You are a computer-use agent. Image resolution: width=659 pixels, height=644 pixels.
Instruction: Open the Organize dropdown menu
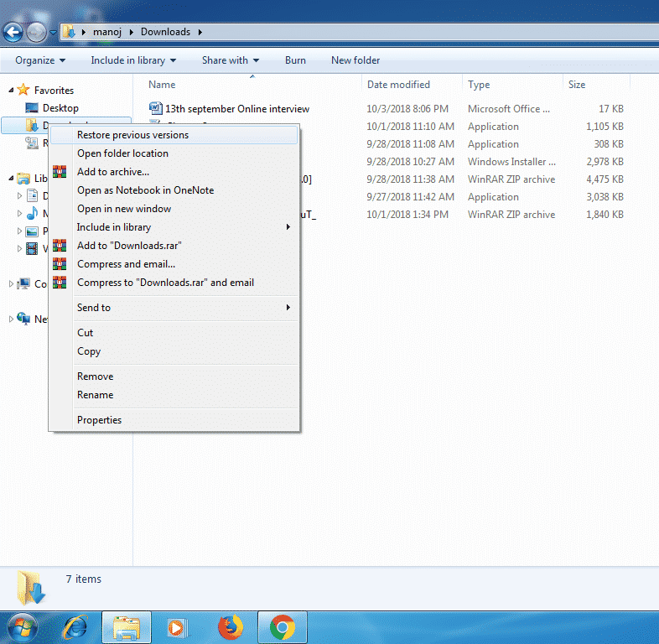tap(40, 60)
